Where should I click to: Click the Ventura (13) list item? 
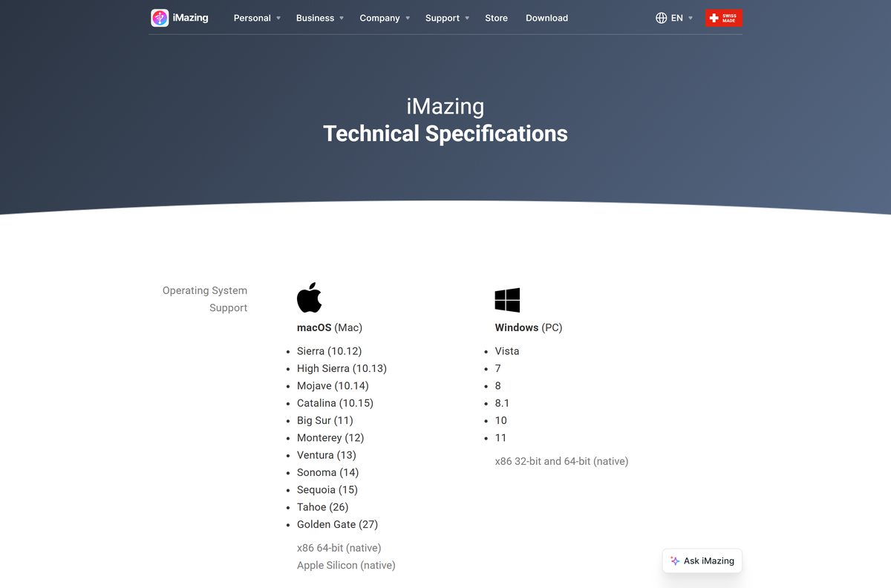point(327,455)
